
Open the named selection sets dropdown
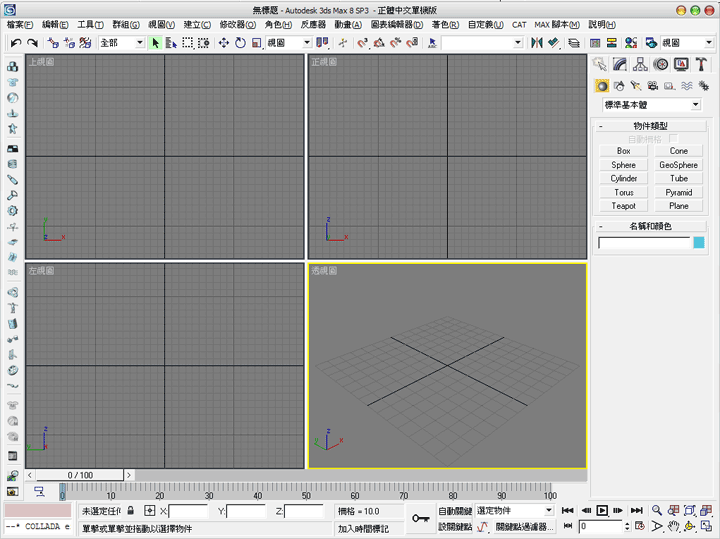point(482,43)
